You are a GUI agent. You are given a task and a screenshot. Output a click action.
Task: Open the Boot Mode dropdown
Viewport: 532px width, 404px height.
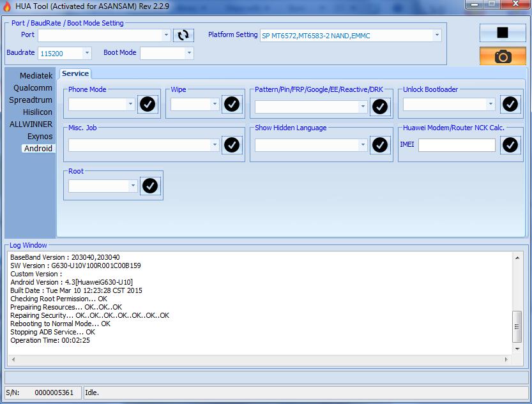(189, 53)
